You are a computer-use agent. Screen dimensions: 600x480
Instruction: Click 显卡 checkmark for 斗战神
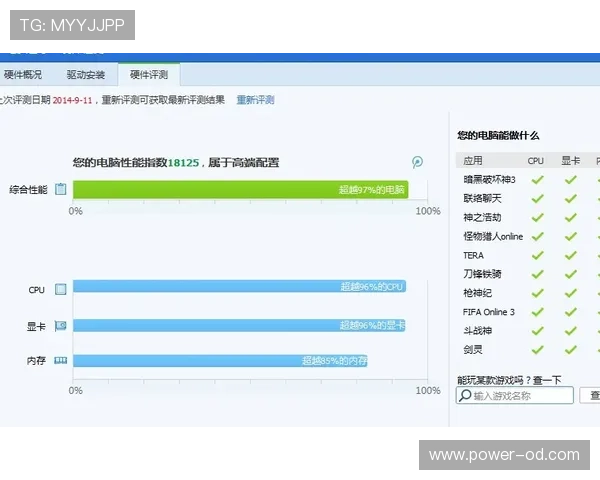coord(571,331)
